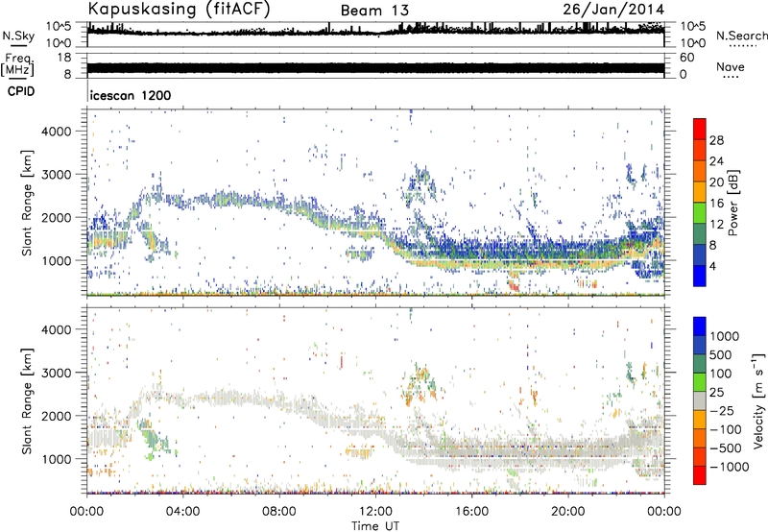768x532 pixels.
Task: Click the 'Velocity [m s-1]' colorbar label
Action: pyautogui.click(x=758, y=400)
